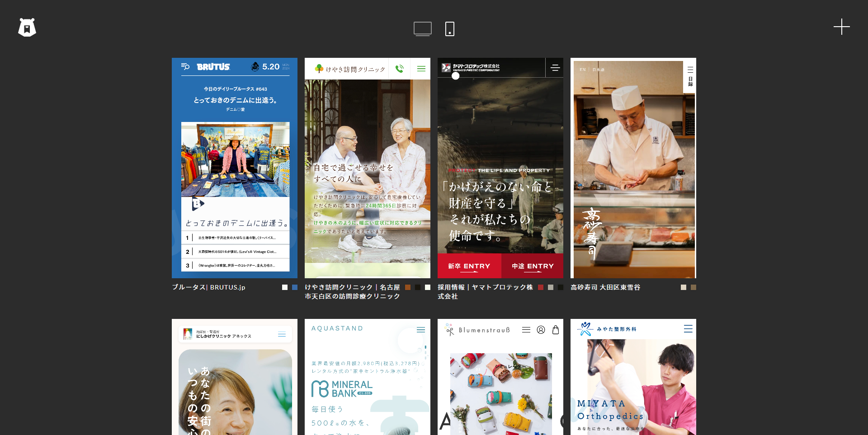Click search icon in BRUTUS thumbnail
Viewport: 868px width, 435px height.
185,66
